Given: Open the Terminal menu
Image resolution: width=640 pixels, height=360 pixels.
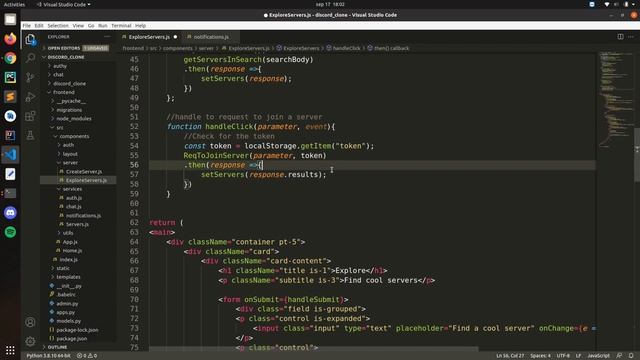Looking at the screenshot, I should tap(121, 25).
